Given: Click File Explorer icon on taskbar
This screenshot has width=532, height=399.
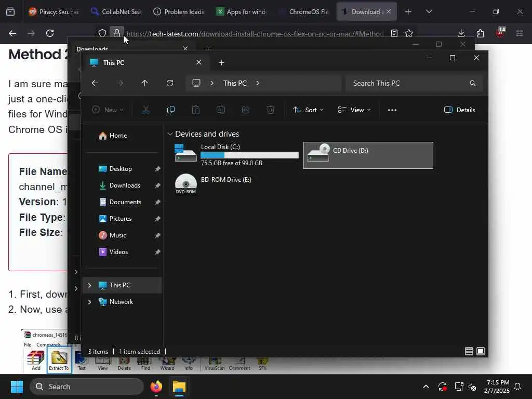Looking at the screenshot, I should (179, 387).
